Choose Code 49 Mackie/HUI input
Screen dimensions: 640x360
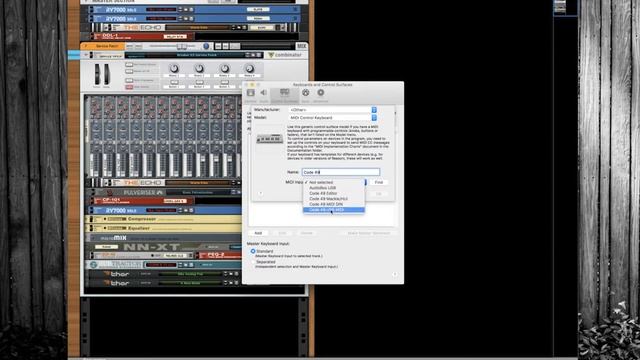point(334,199)
